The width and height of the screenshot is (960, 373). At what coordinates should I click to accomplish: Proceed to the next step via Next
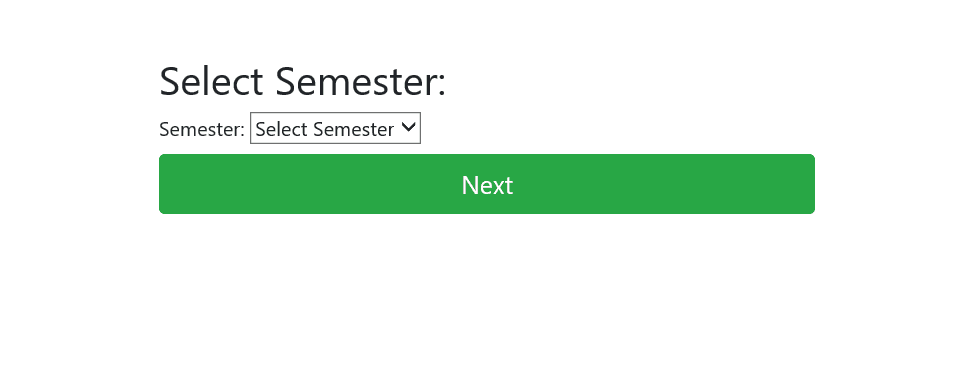pos(487,184)
